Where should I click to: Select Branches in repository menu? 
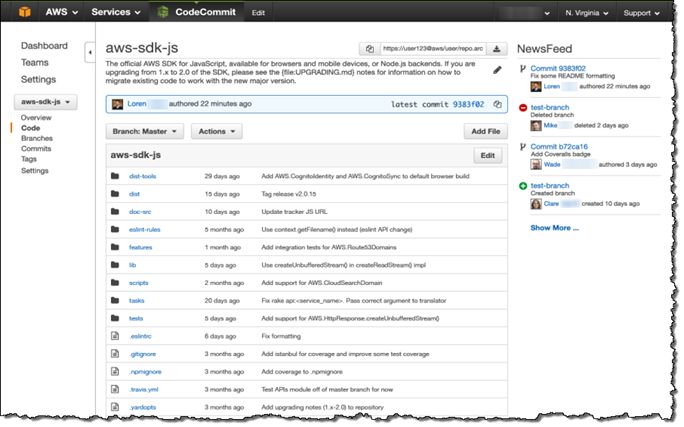pos(37,138)
